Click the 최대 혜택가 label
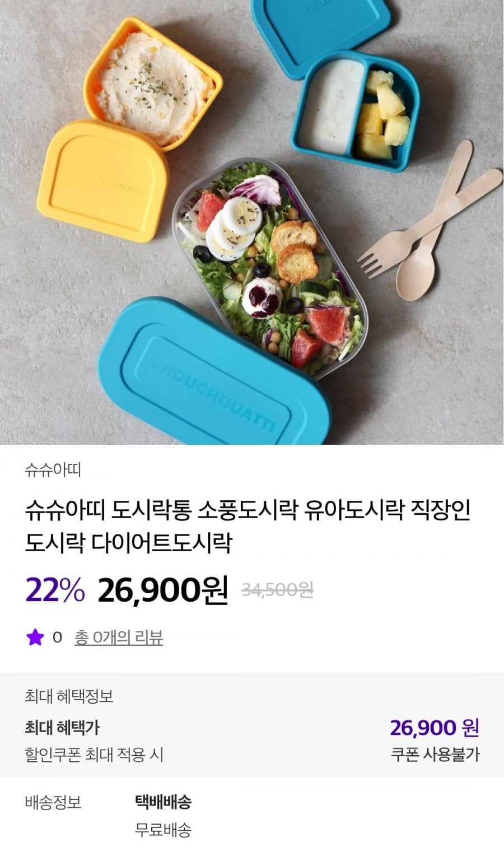Viewport: 504px width, 856px height. tap(62, 728)
